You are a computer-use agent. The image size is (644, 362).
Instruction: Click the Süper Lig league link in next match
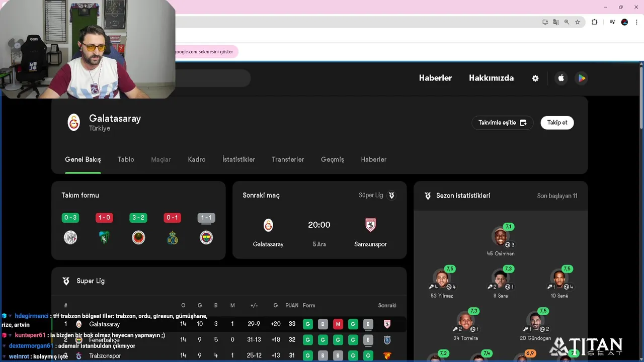pyautogui.click(x=371, y=195)
